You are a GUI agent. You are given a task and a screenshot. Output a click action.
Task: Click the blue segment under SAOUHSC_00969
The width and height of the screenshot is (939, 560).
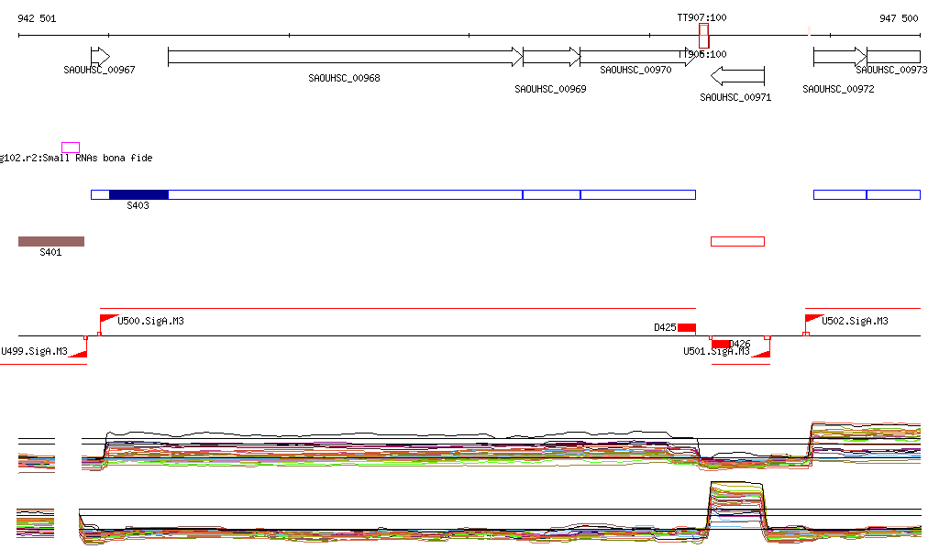(x=551, y=194)
